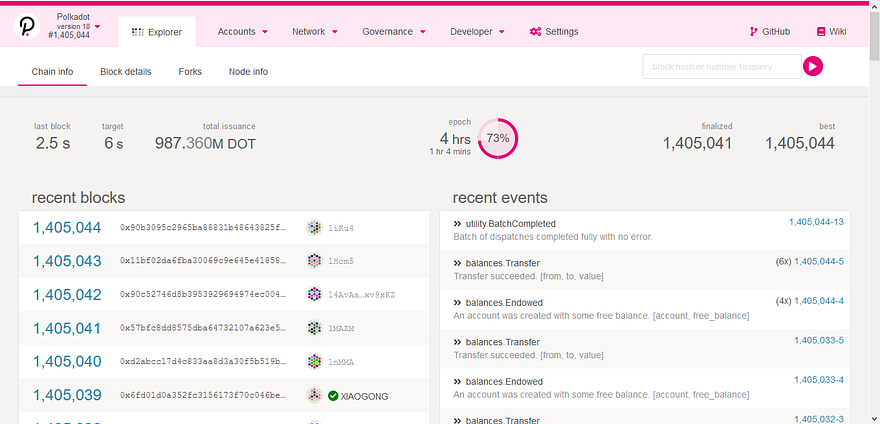Switch to the Block details tab

pyautogui.click(x=126, y=72)
